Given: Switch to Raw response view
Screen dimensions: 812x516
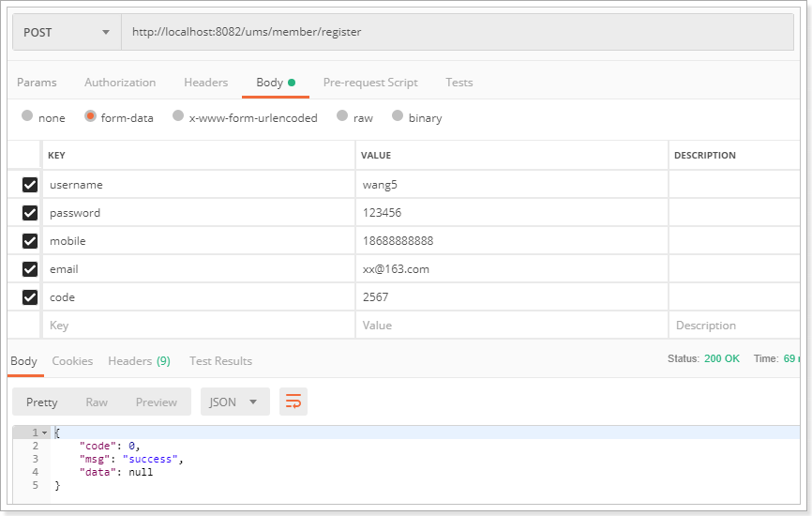Looking at the screenshot, I should click(x=97, y=402).
